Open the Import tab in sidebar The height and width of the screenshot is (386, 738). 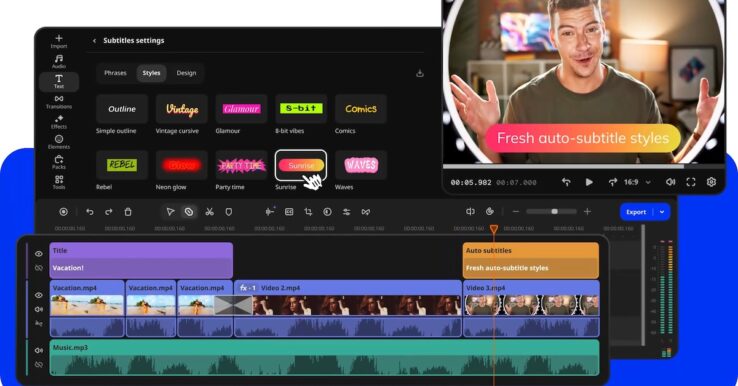tap(59, 41)
